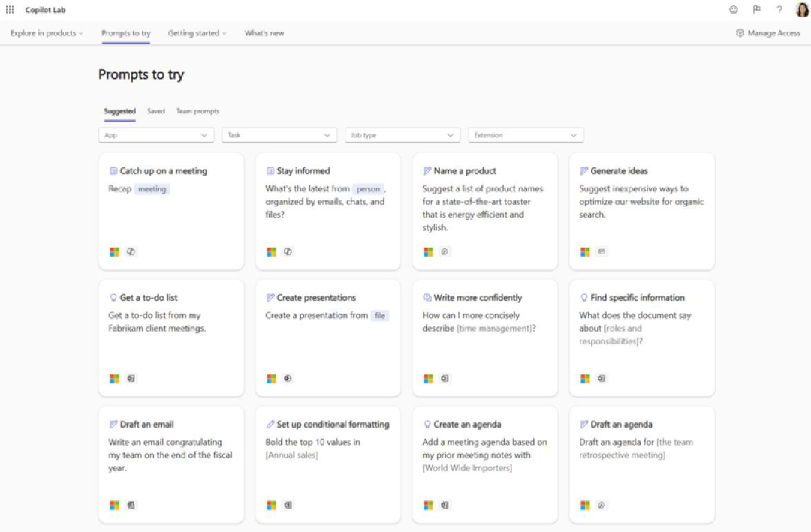Open the app launcher waffle icon
Viewport: 811px width, 532px height.
click(10, 9)
